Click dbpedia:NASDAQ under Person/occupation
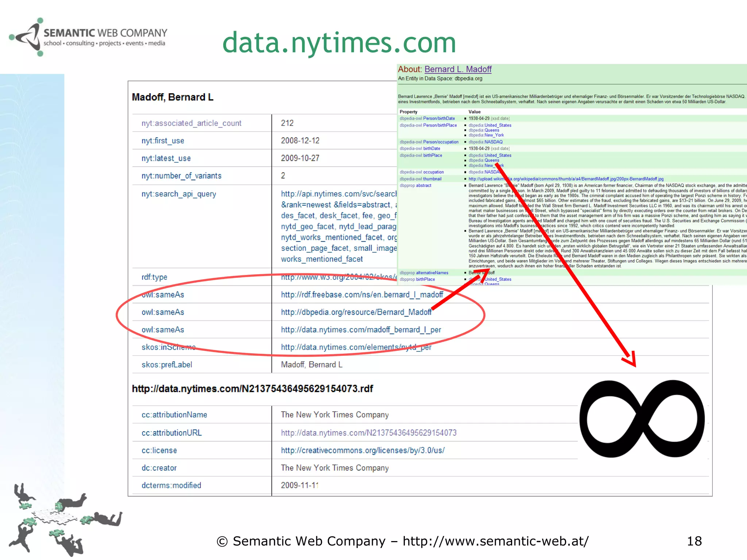 tap(485, 142)
